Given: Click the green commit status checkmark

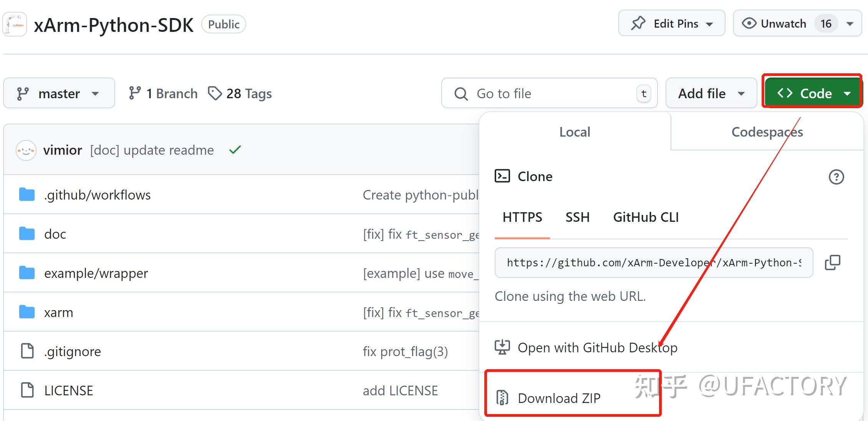Looking at the screenshot, I should pos(235,150).
